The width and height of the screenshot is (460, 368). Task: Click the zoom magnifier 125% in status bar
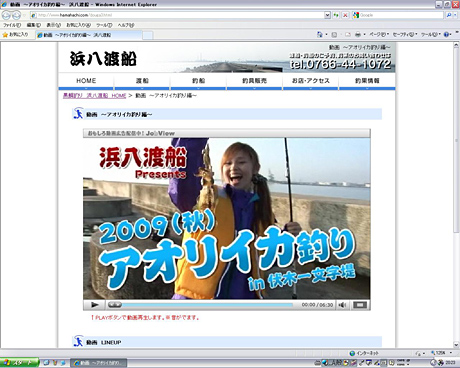tap(438, 353)
